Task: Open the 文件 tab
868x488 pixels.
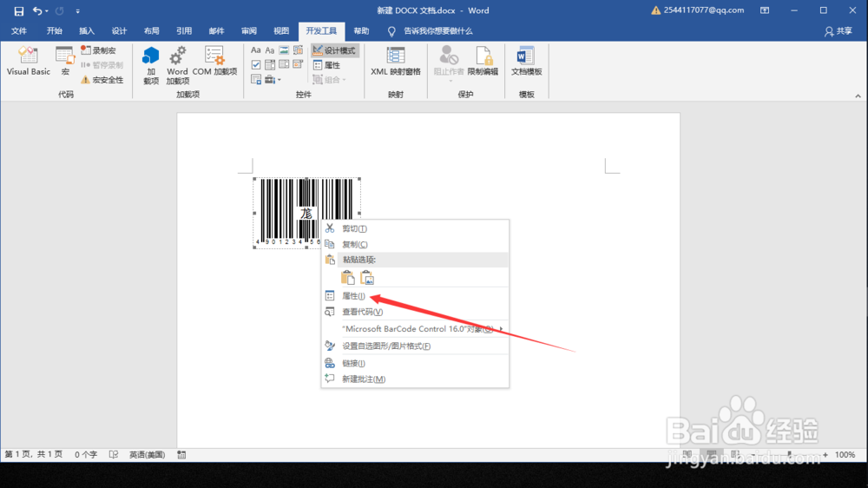Action: (19, 31)
